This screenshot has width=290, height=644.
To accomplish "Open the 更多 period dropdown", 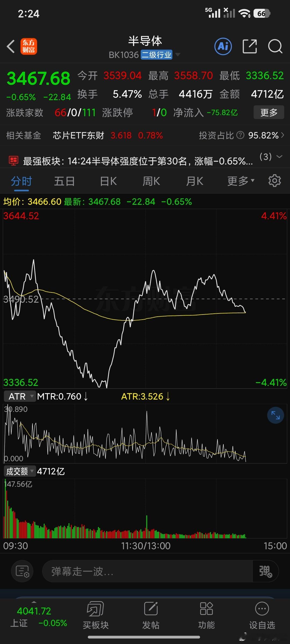I will coord(241,181).
